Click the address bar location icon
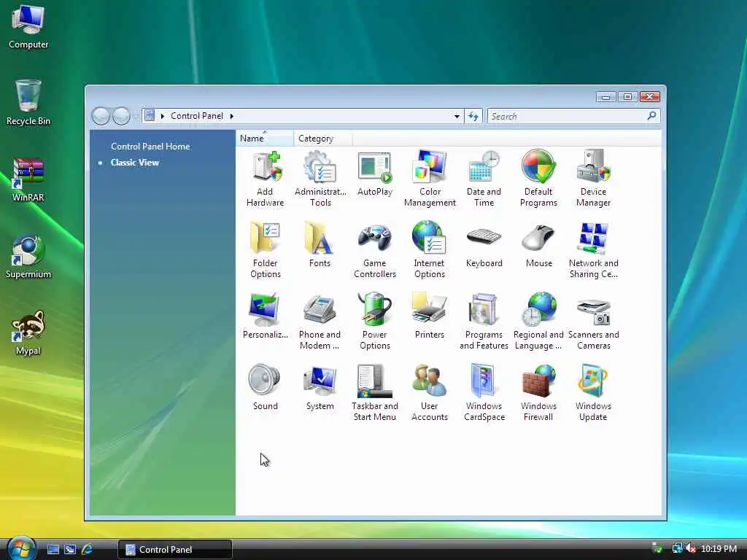The image size is (747, 560). click(150, 116)
